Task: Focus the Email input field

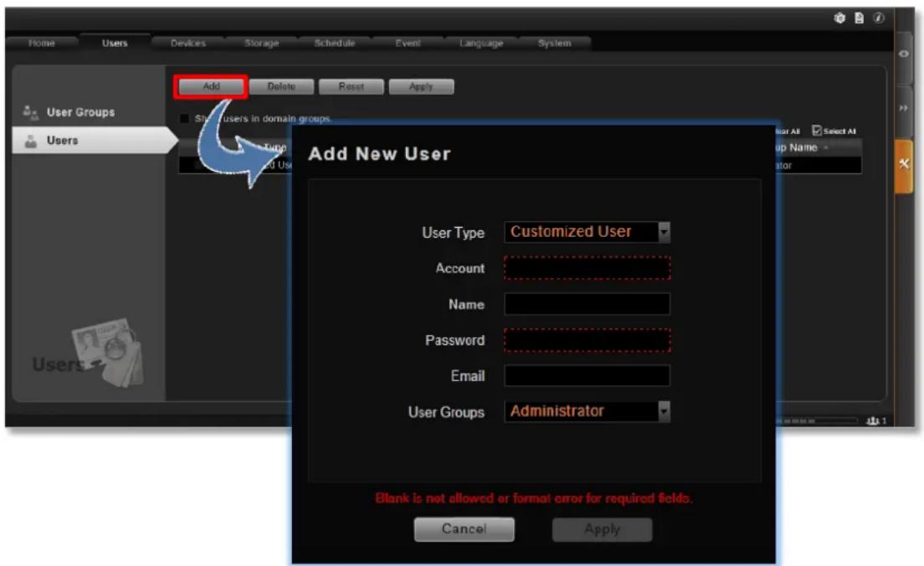Action: click(x=587, y=376)
